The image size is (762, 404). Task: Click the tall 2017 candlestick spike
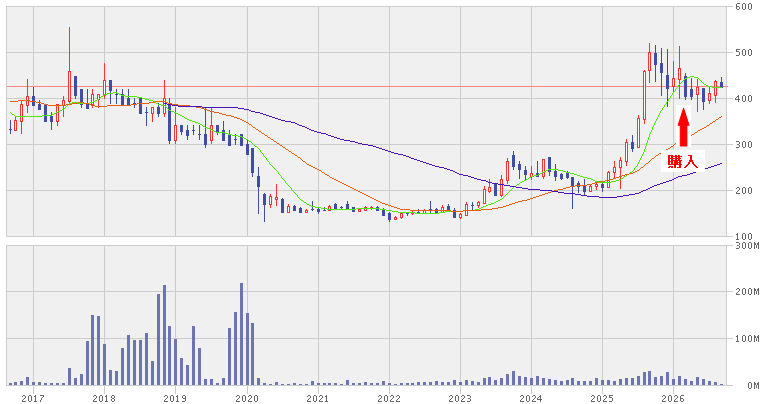[69, 65]
